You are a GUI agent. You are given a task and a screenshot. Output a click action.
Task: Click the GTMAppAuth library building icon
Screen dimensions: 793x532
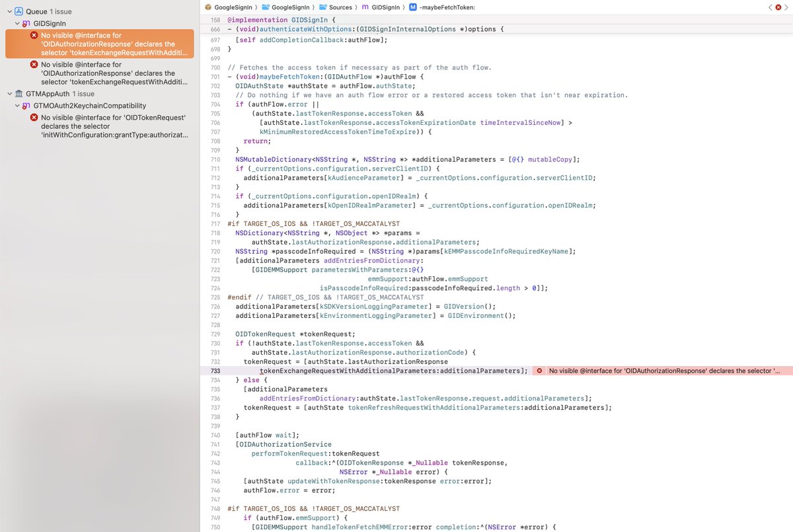19,94
